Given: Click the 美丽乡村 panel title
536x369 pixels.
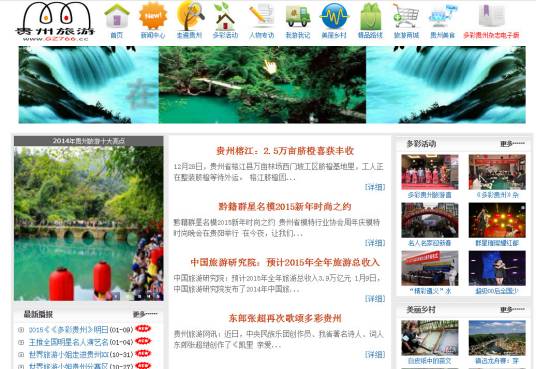Looking at the screenshot, I should coord(421,309).
